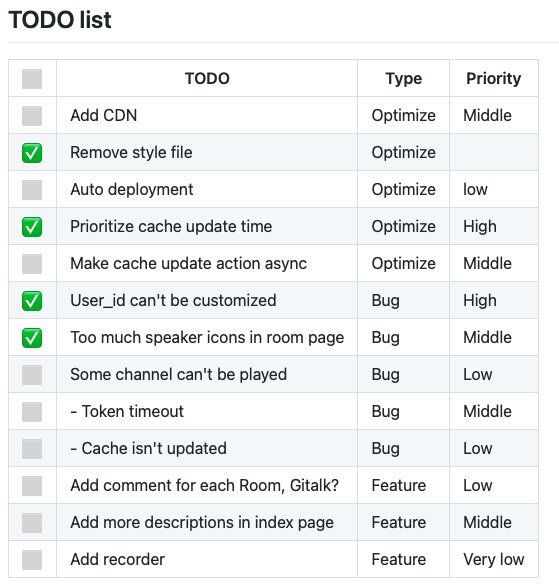Check the Add recorder box
The image size is (559, 588).
[32, 560]
